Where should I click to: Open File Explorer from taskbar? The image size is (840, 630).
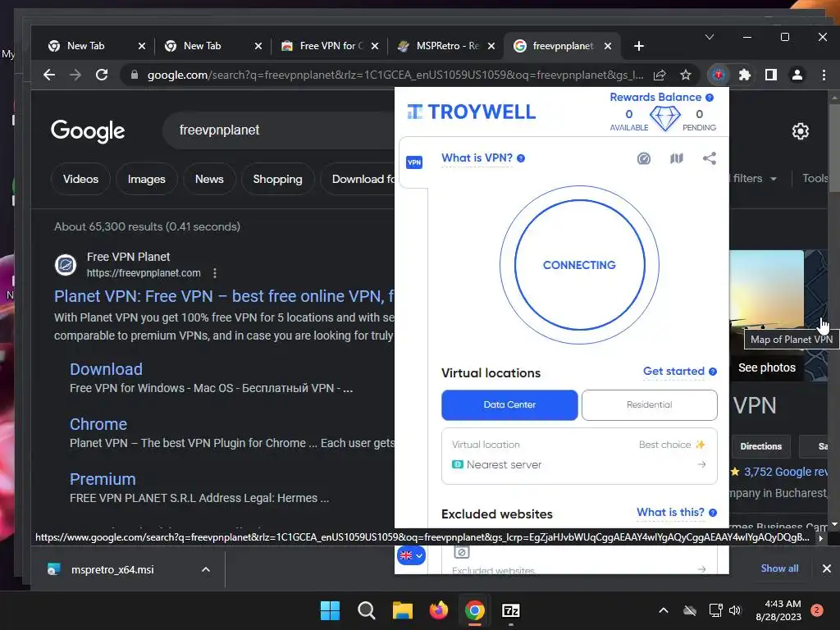pyautogui.click(x=402, y=610)
